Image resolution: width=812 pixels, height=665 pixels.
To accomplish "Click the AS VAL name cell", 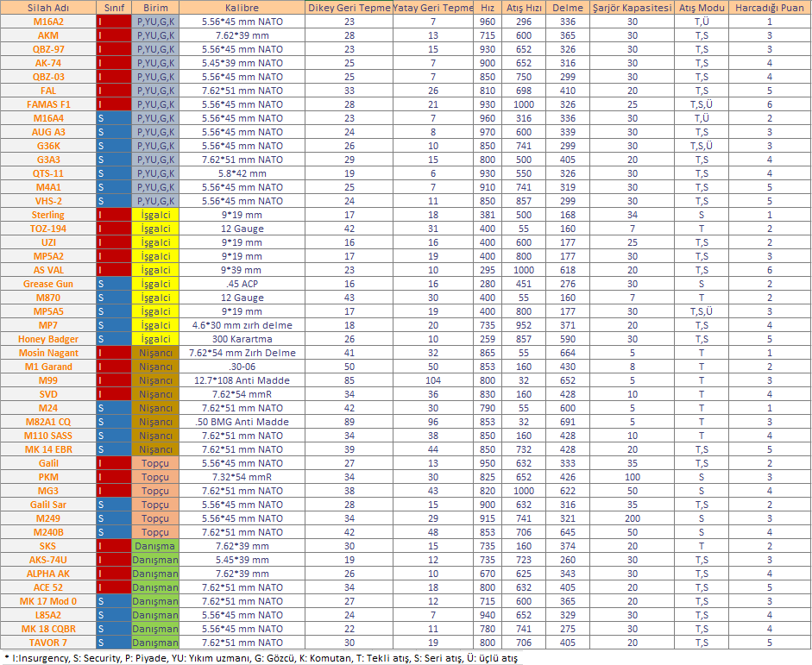I will point(48,270).
